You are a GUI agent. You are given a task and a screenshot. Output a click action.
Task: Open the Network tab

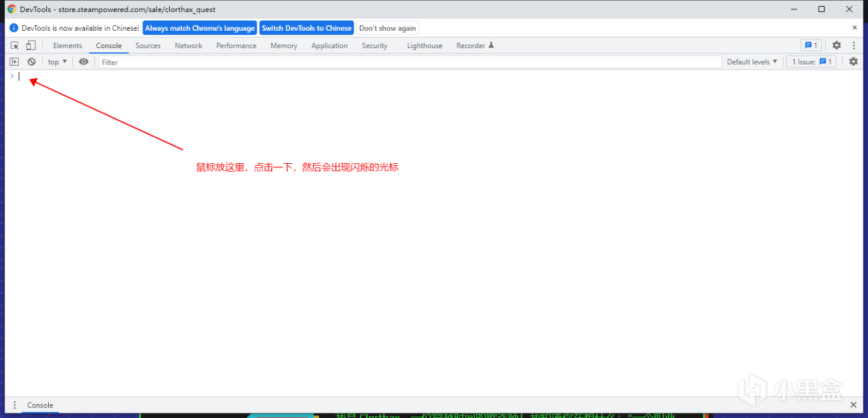(x=189, y=45)
